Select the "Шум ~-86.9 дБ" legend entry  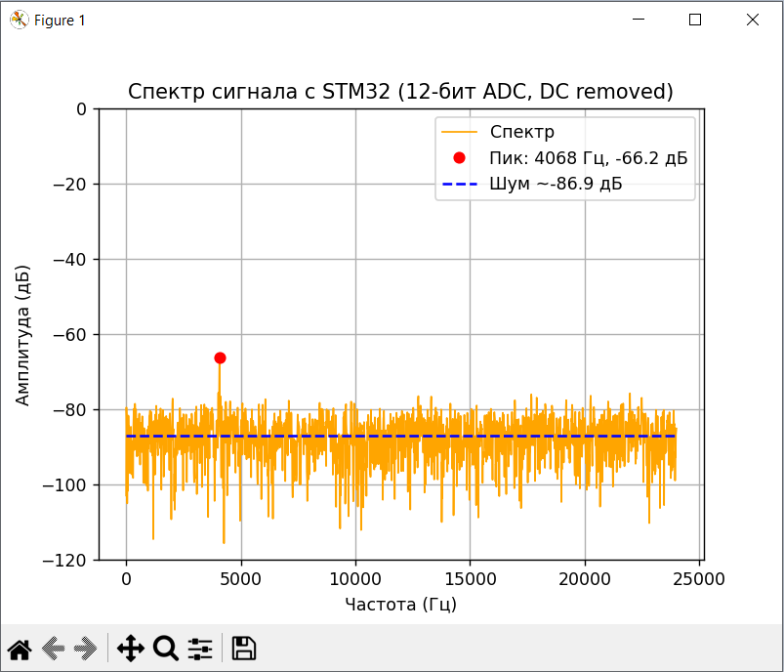[x=556, y=183]
